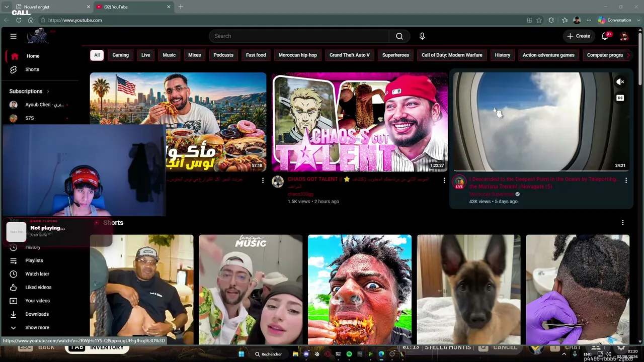This screenshot has height=362, width=644.
Task: Open the YouTube account avatar menu
Action: [x=624, y=36]
